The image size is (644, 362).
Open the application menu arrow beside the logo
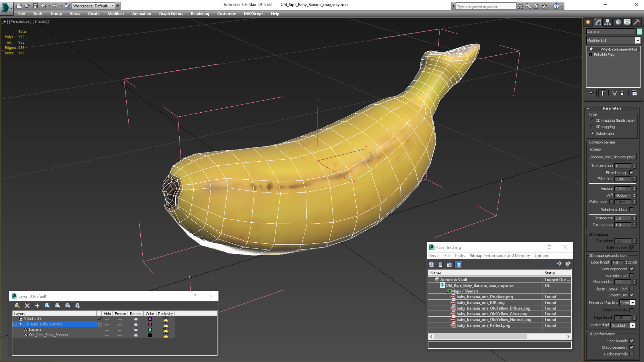[x=11, y=8]
